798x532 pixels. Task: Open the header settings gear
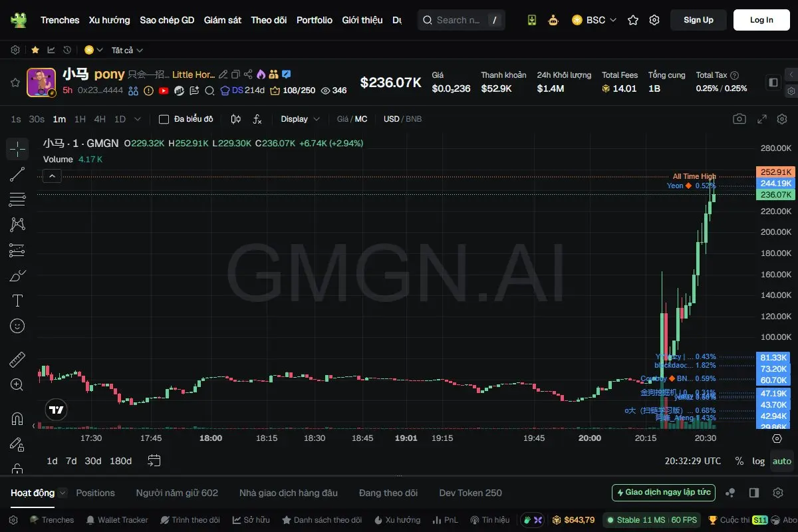[x=654, y=20]
